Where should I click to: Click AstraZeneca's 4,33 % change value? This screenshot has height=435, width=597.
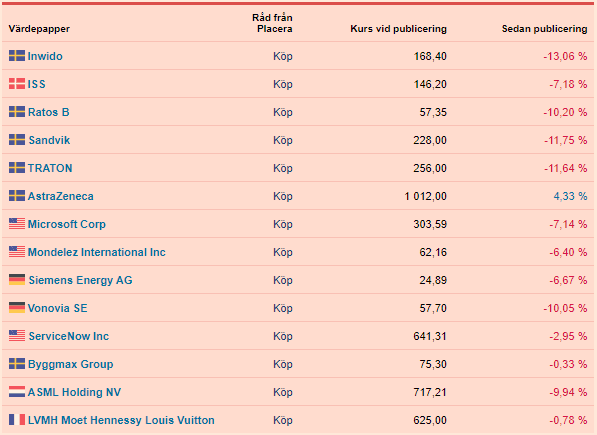point(570,196)
